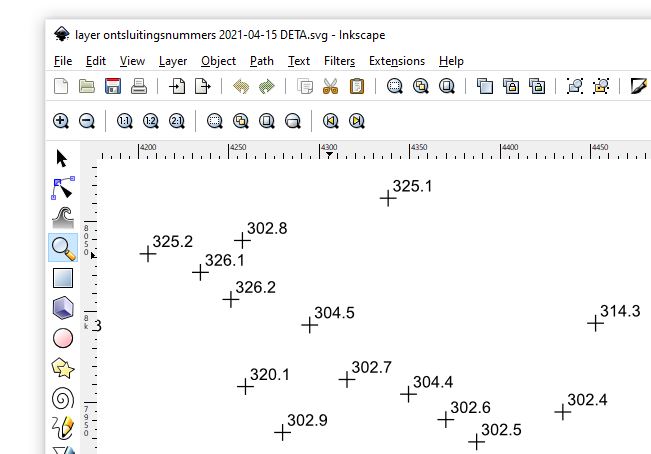The image size is (651, 454).
Task: Click the Cut scissors icon
Action: [x=331, y=86]
